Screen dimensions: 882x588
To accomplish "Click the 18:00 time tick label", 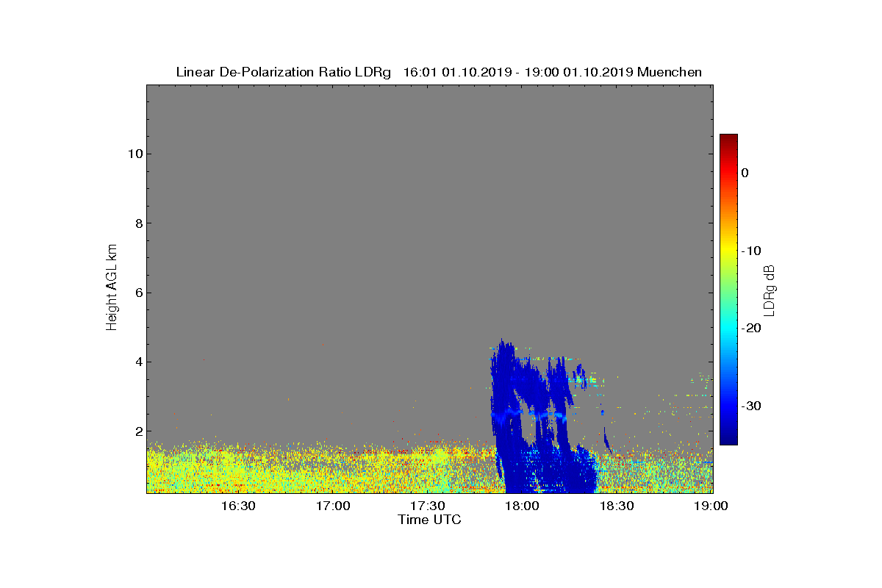I will tap(522, 506).
